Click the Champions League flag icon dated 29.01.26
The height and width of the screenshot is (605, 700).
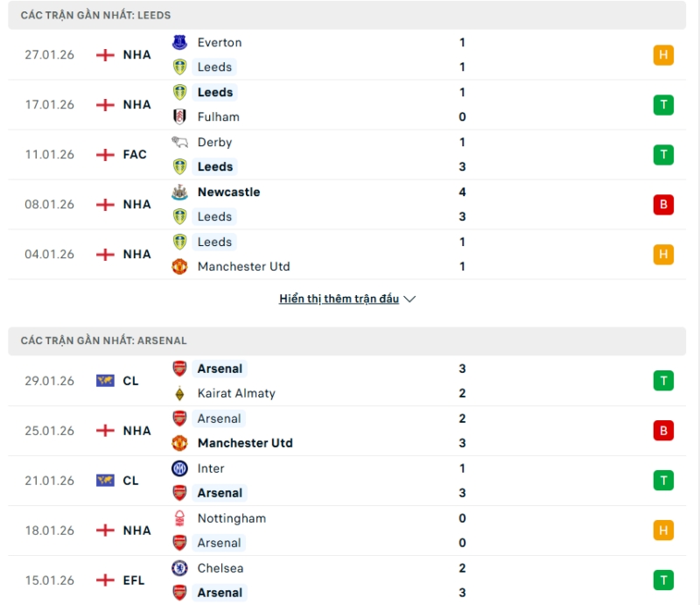105,381
